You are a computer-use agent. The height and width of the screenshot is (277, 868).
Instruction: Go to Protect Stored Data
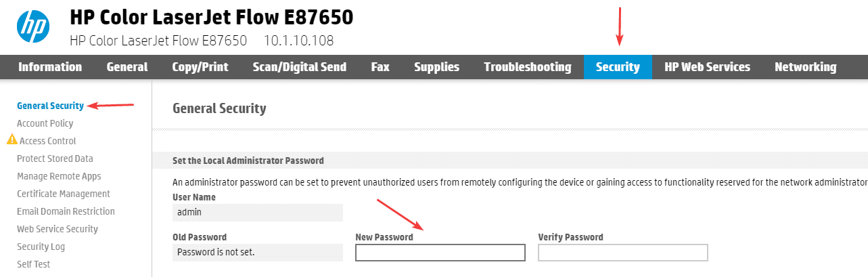click(55, 158)
